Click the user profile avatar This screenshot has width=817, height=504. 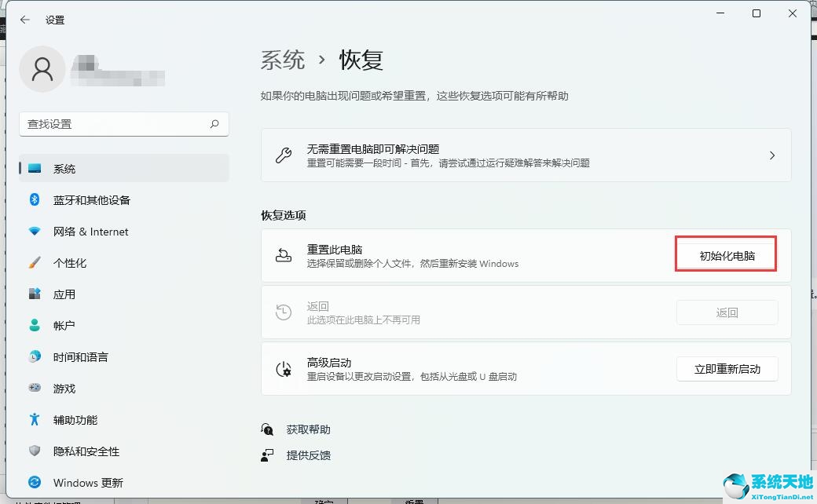pyautogui.click(x=42, y=69)
